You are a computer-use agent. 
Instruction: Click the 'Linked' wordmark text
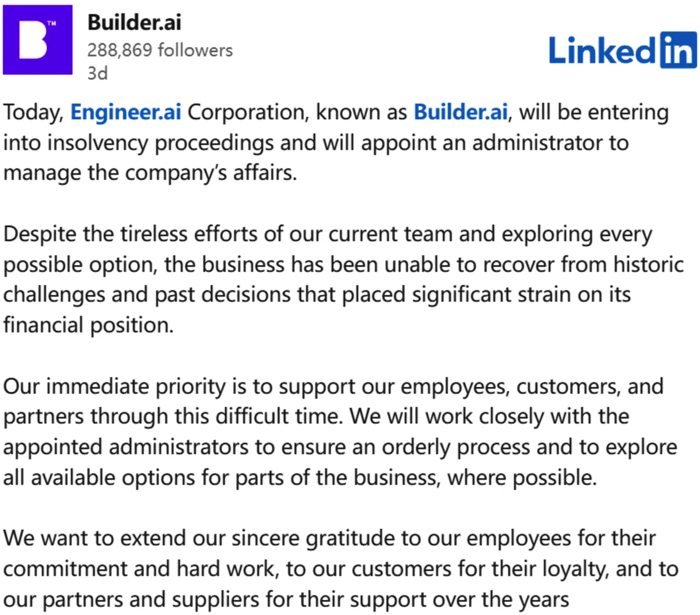coord(603,50)
